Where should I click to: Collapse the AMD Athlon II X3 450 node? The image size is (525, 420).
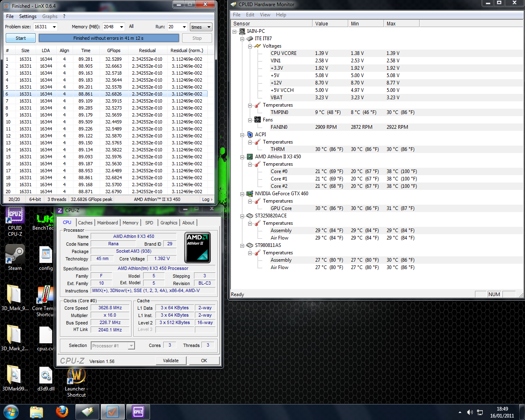coord(242,157)
